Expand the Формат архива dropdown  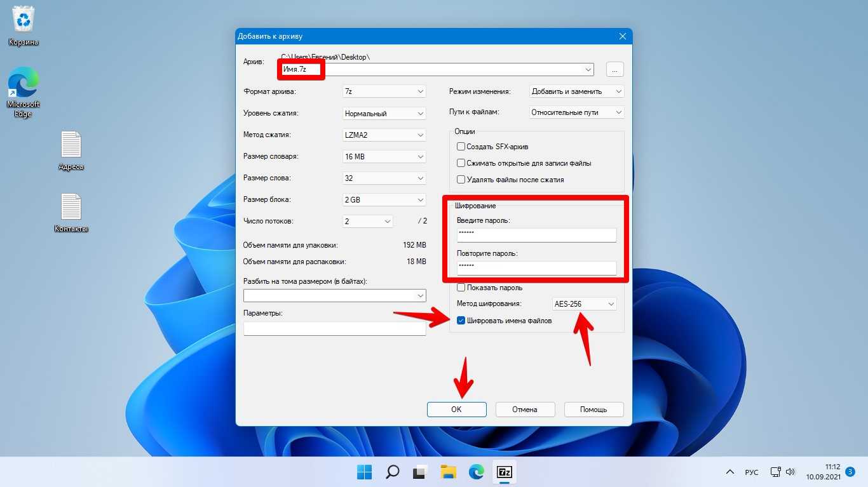[384, 91]
